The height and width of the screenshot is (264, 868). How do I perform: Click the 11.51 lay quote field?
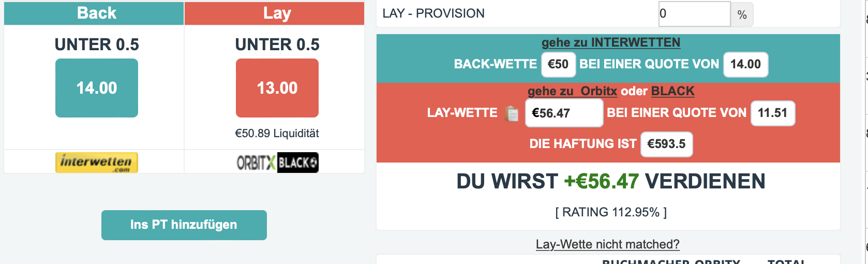click(x=773, y=113)
